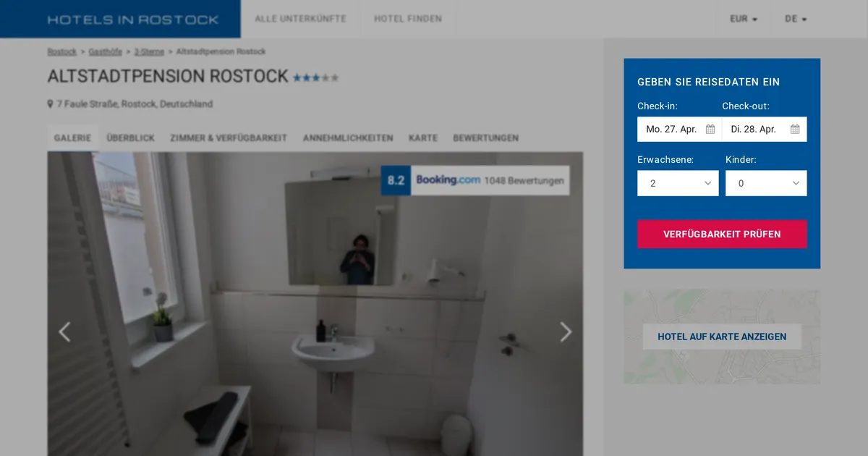This screenshot has width=868, height=456.
Task: Open Zimmer & Verfügbarkeit tab
Action: tap(229, 138)
